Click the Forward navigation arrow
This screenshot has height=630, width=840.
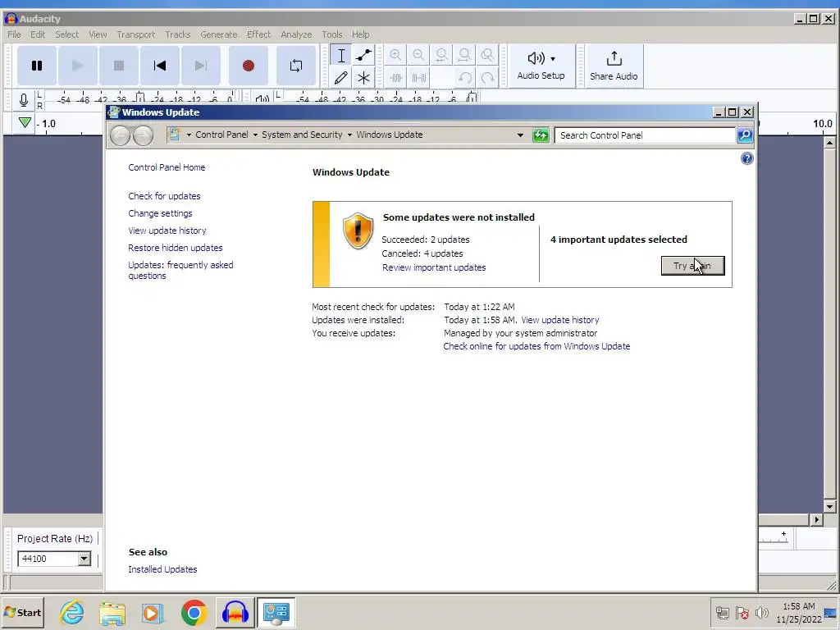point(143,135)
